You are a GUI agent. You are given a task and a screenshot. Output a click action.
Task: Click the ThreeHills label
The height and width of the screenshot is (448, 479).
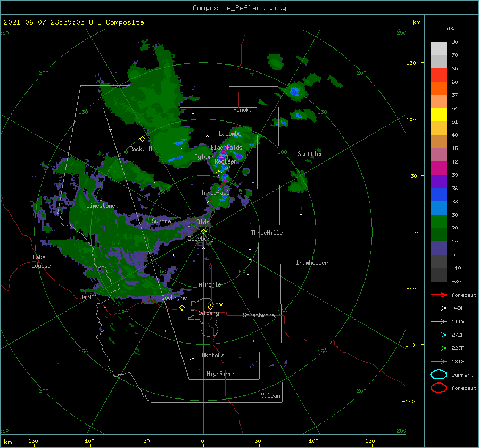point(267,233)
